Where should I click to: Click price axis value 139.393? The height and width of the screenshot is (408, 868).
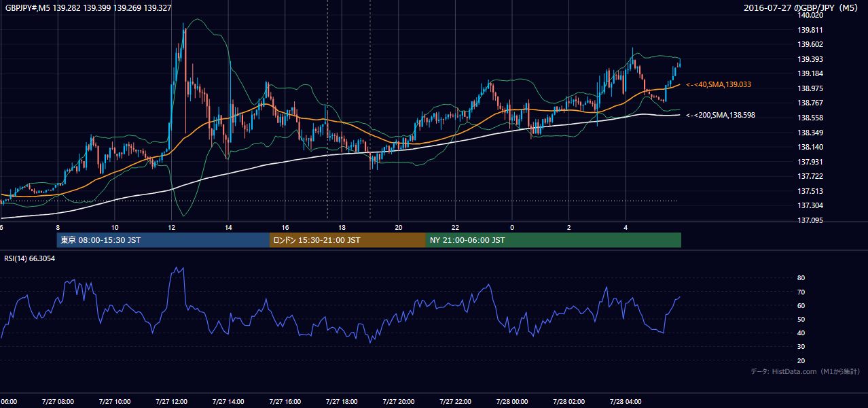(x=811, y=59)
